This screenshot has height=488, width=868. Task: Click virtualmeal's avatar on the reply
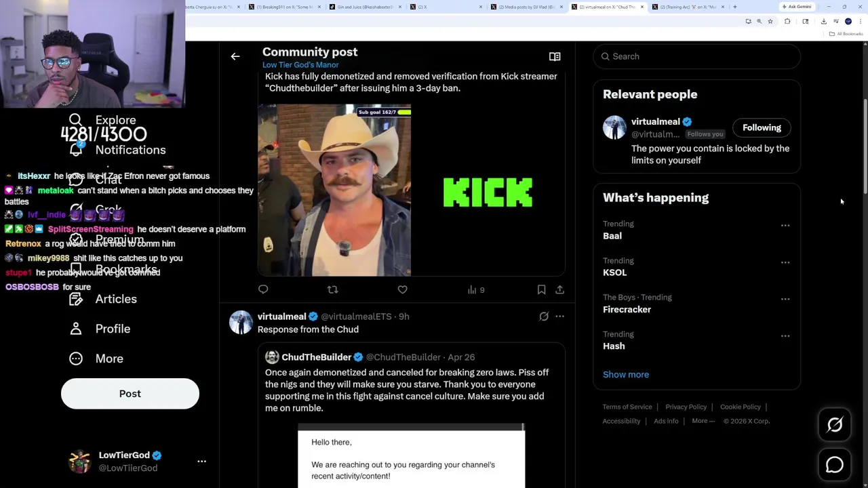[241, 323]
